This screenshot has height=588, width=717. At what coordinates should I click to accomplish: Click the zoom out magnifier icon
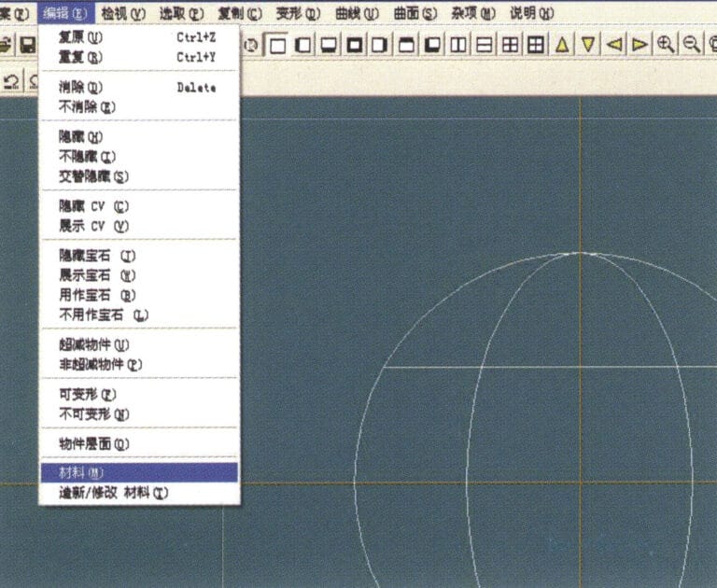pyautogui.click(x=692, y=45)
